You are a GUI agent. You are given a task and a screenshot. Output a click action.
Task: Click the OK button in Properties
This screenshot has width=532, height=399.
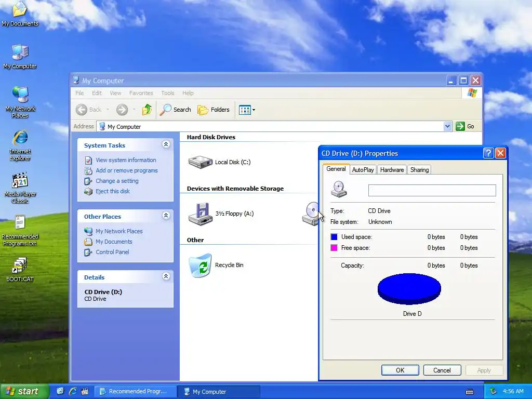tap(400, 370)
